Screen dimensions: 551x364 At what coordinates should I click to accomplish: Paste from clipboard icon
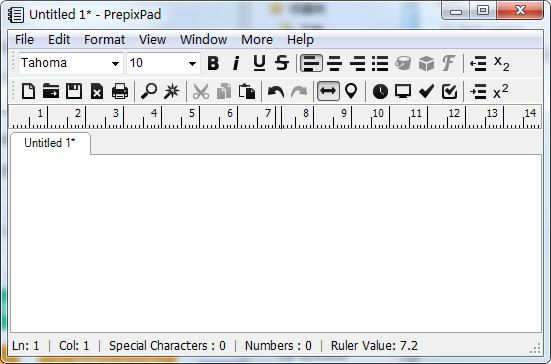click(x=247, y=91)
